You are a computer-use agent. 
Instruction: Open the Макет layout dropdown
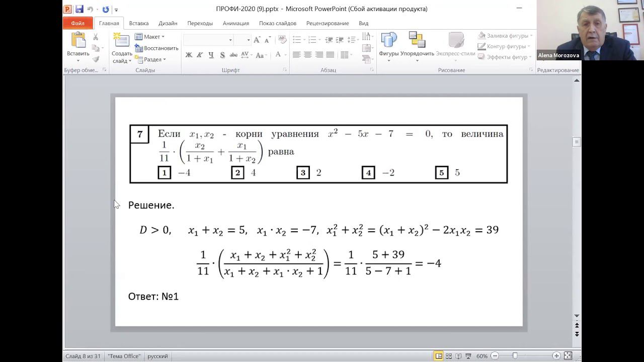coord(149,37)
